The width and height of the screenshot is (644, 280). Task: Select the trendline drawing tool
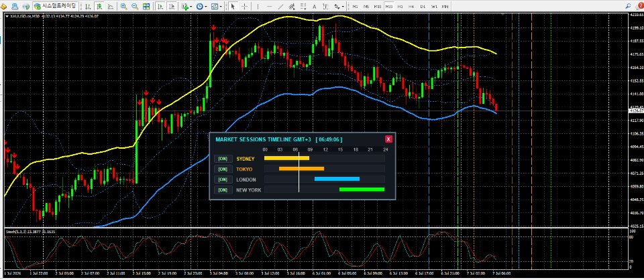(x=280, y=6)
